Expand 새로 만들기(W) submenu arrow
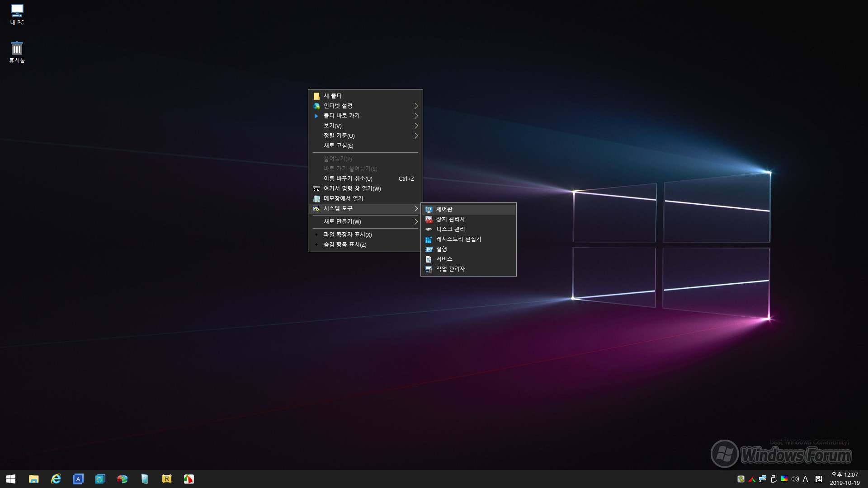Viewport: 868px width, 488px height. (416, 221)
